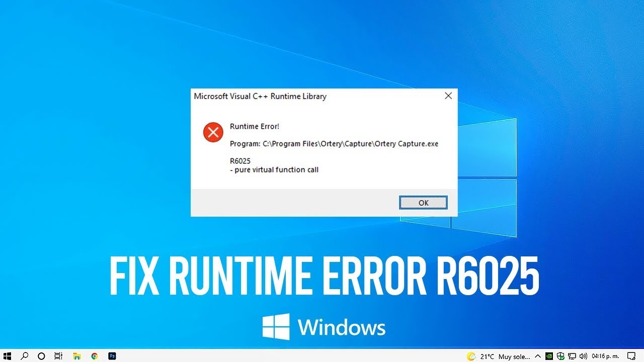Open the Windows Start menu
The width and height of the screenshot is (644, 362).
pyautogui.click(x=7, y=356)
